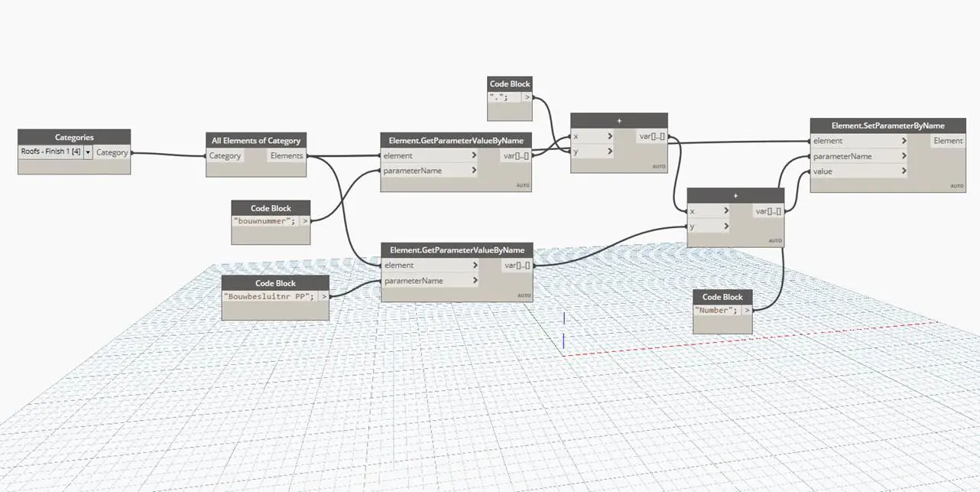Click AUTO lacing label on Element.SetParameterByName
Viewport: 980px width, 492px height.
(956, 186)
